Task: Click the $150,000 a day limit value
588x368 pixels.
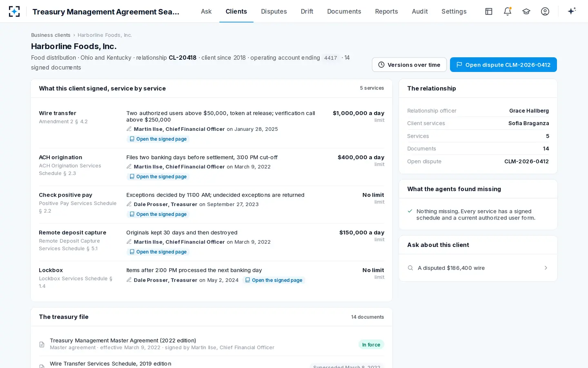Action: [362, 233]
